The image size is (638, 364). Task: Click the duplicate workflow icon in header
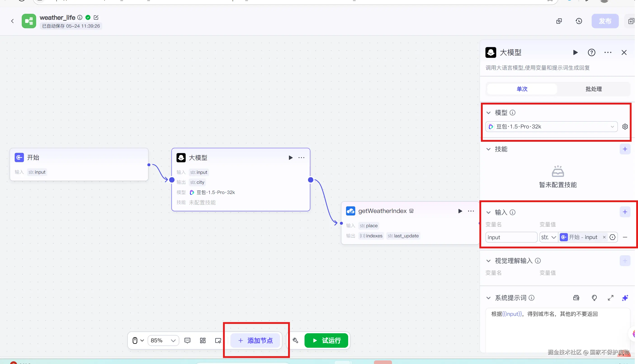click(x=559, y=21)
